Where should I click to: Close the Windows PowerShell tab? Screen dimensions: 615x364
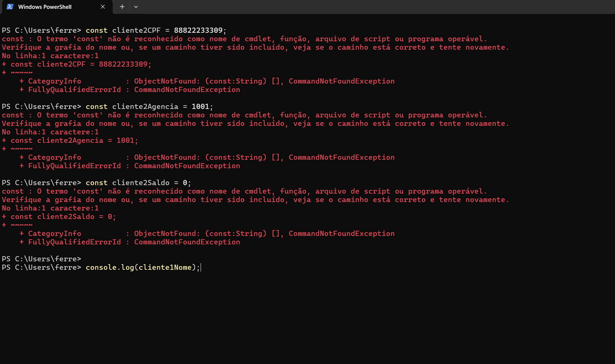103,7
